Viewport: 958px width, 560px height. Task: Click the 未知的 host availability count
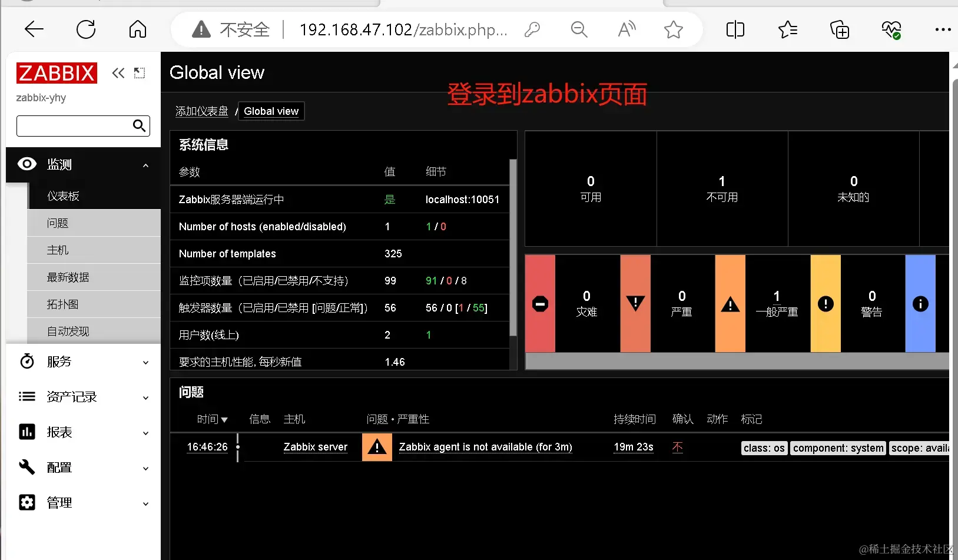click(x=853, y=188)
